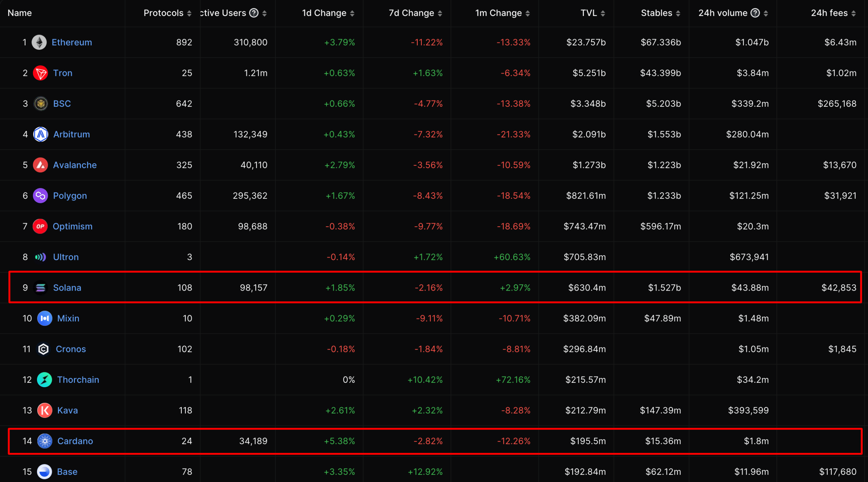Click Cronos 24h fees value $1,845
This screenshot has width=868, height=482.
843,349
